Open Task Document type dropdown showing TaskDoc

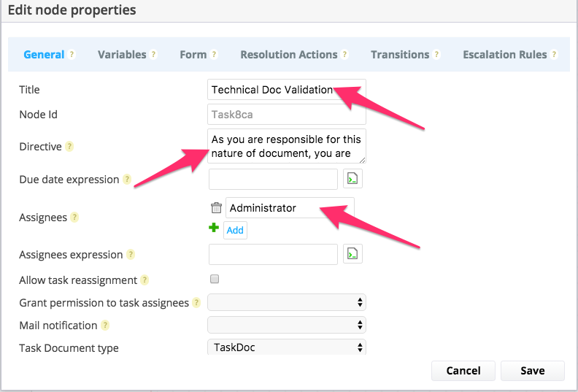pos(287,347)
